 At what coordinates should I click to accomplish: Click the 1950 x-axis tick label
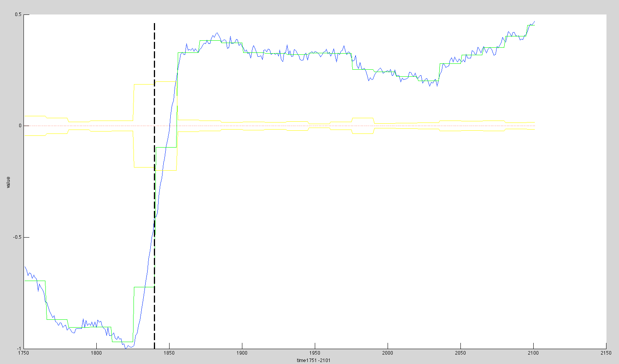(315, 353)
